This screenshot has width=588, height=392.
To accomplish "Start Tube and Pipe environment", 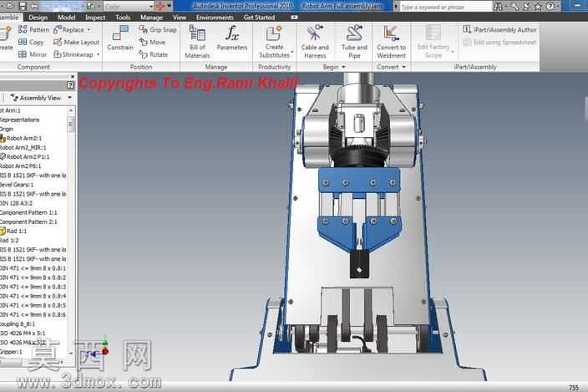I will (x=354, y=42).
